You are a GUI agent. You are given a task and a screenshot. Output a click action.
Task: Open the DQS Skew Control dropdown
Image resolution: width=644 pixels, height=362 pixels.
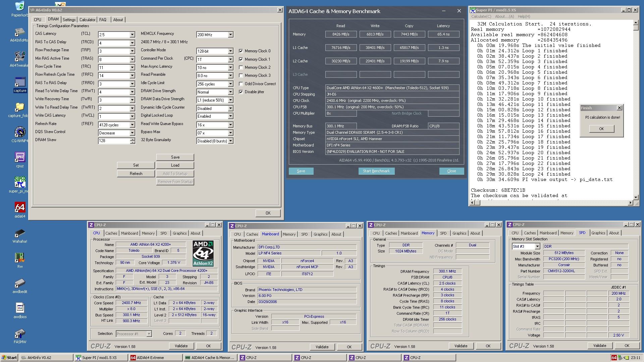click(x=132, y=133)
